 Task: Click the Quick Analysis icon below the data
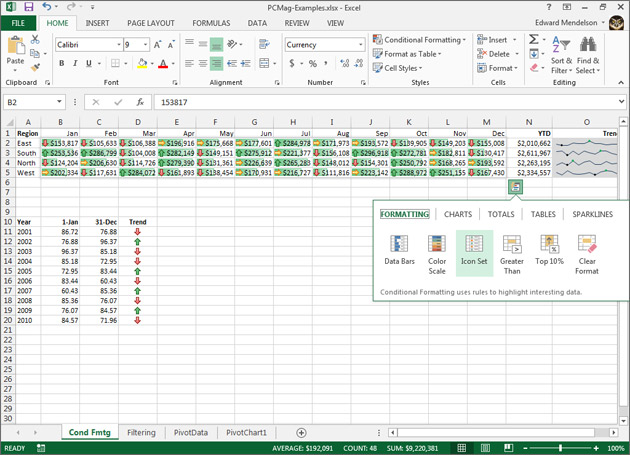515,187
